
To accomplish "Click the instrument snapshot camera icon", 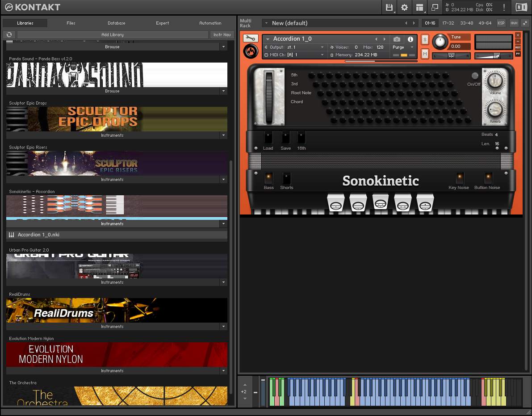I will [x=397, y=39].
